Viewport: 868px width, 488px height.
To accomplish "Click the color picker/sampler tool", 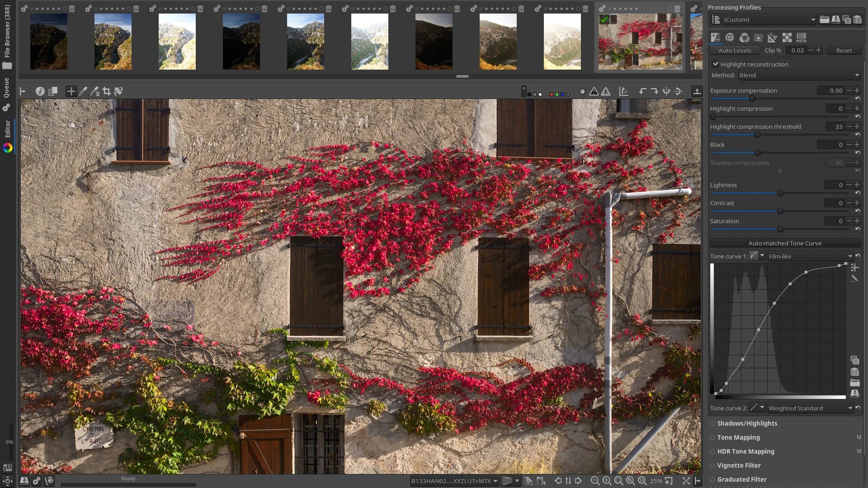I will (x=83, y=91).
